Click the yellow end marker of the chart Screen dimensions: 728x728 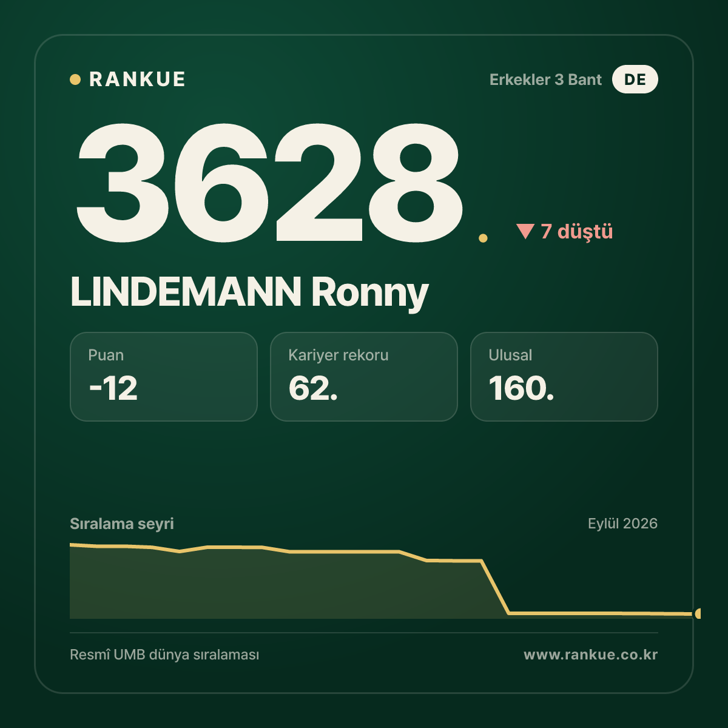click(698, 613)
